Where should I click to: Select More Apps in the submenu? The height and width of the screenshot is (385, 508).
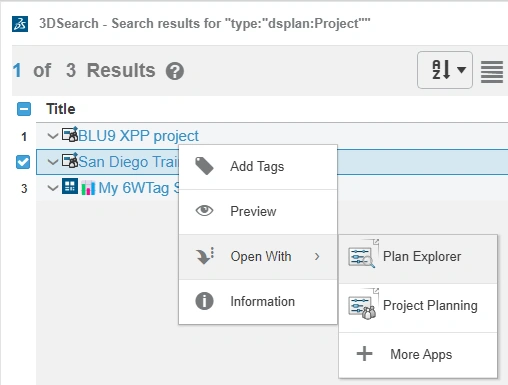418,355
